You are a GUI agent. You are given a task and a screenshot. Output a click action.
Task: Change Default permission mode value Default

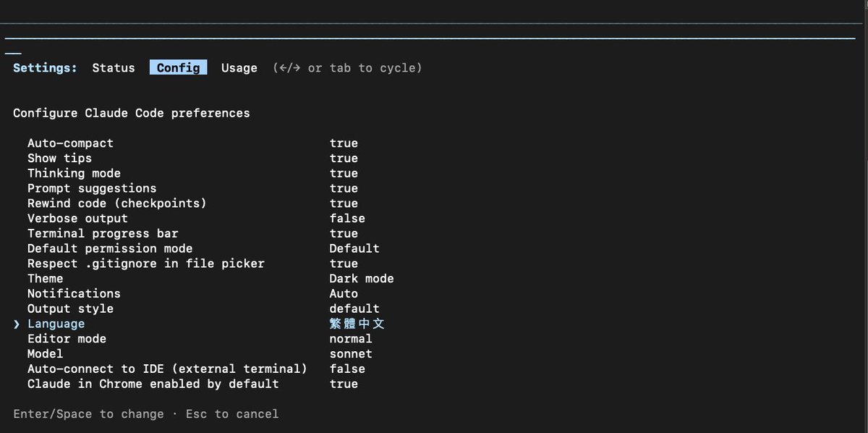pyautogui.click(x=354, y=248)
